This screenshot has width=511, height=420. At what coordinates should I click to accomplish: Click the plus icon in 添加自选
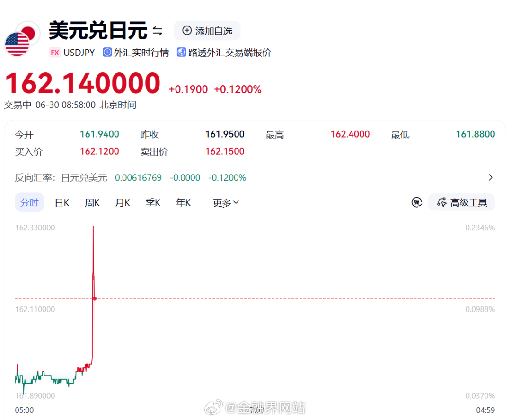(187, 31)
